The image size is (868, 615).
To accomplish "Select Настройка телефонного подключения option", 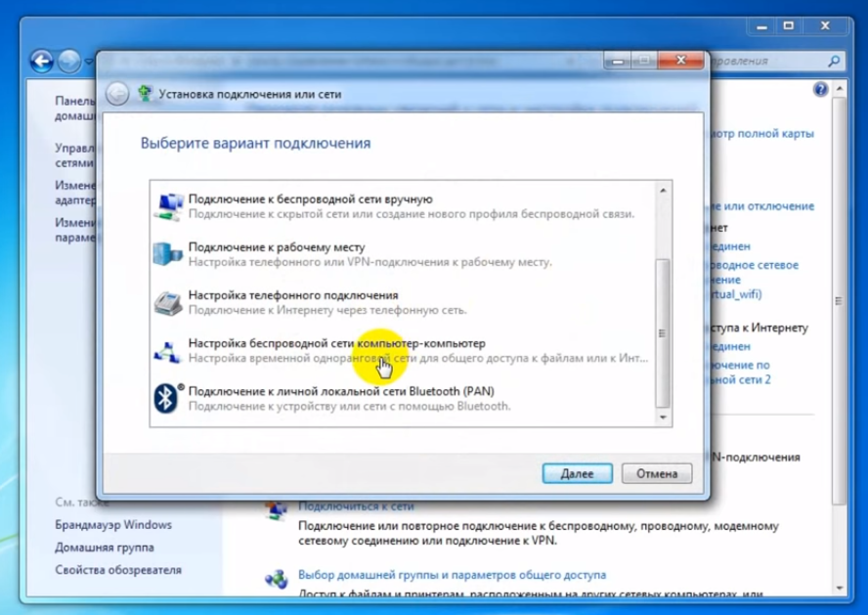I will click(x=403, y=303).
